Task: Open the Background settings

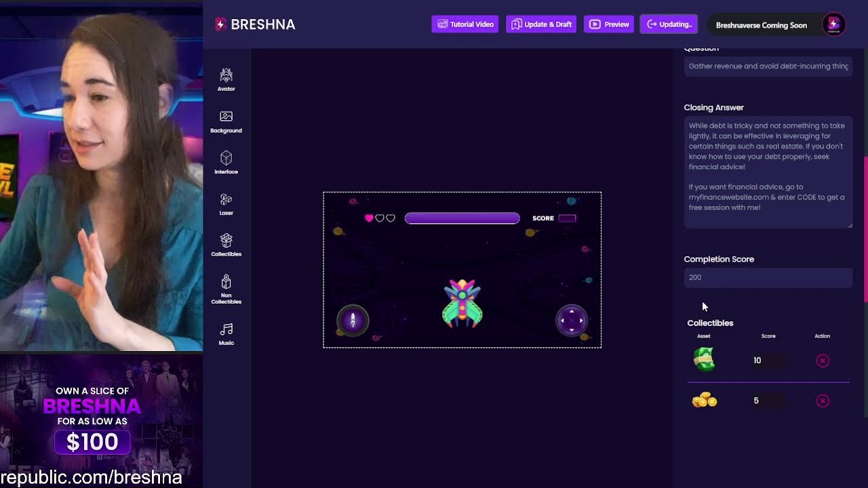Action: [x=226, y=122]
